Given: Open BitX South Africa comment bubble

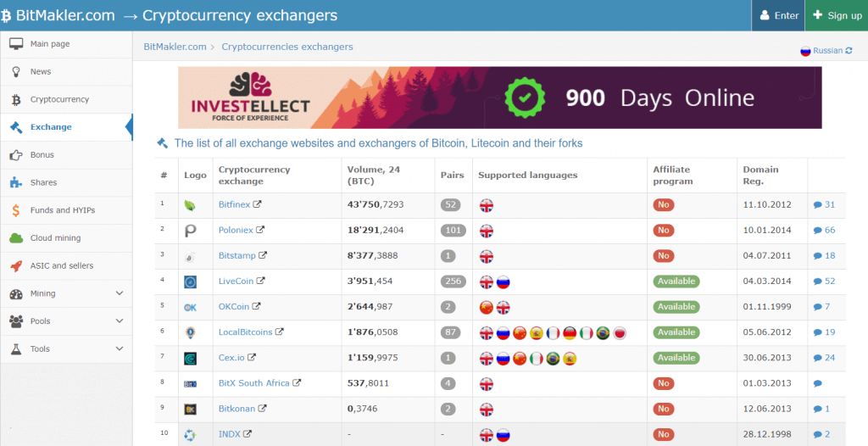Looking at the screenshot, I should [818, 383].
